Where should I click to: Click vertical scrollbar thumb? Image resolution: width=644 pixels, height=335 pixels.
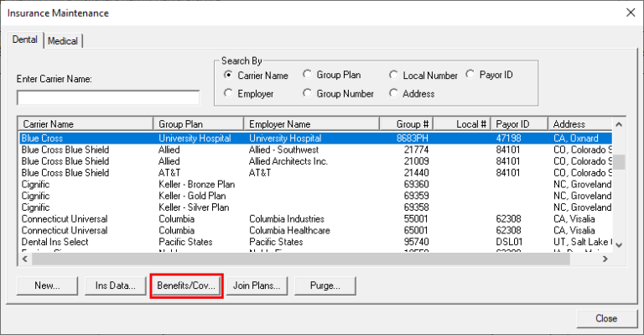619,162
